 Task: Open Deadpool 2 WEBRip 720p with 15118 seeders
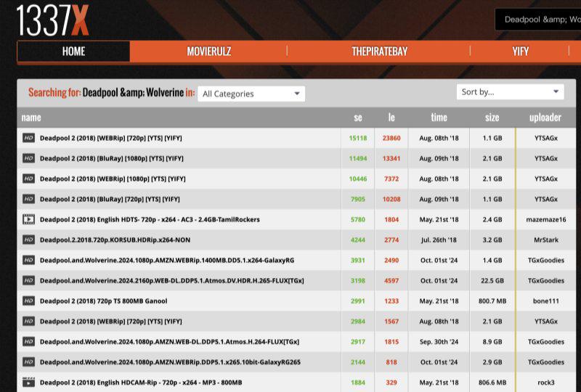point(111,138)
